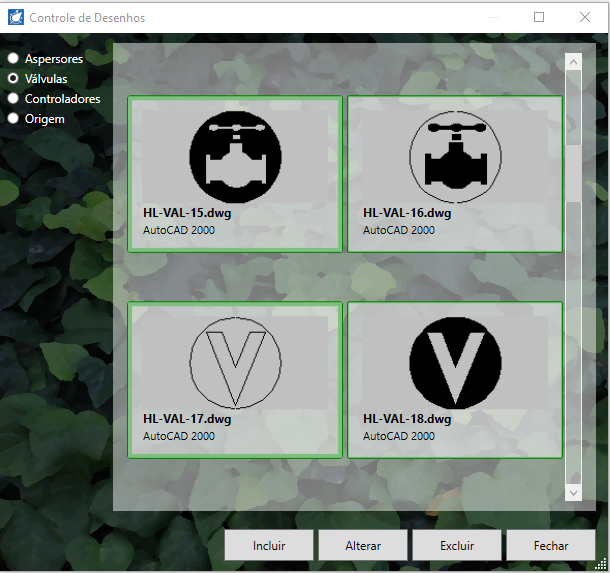Choose the Controladores radio option
610x573 pixels.
[x=14, y=99]
